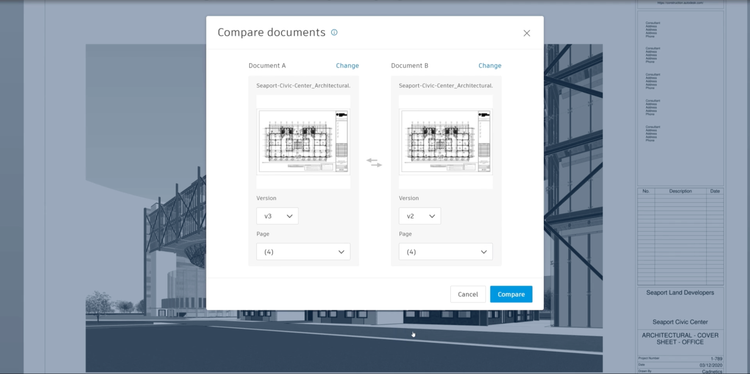
Task: Close the Compare documents dialog
Action: pyautogui.click(x=527, y=33)
